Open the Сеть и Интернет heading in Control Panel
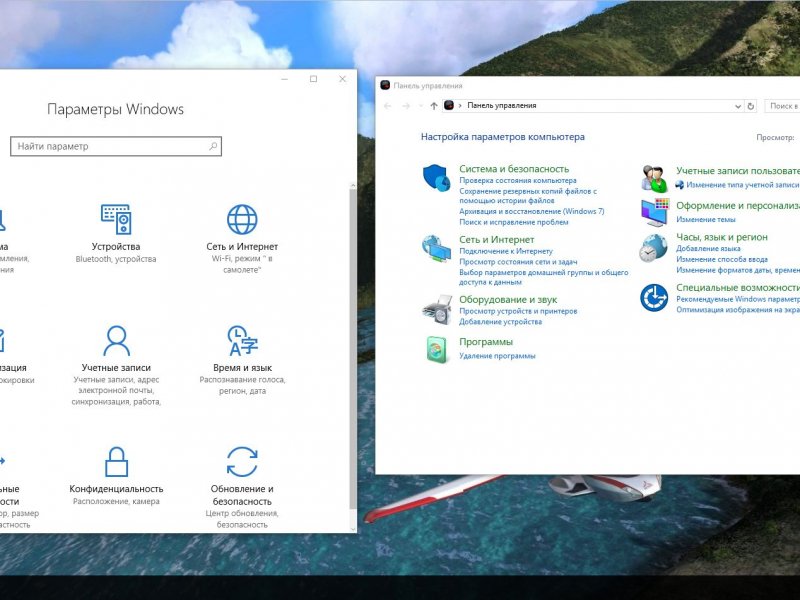The height and width of the screenshot is (600, 800). tap(496, 239)
